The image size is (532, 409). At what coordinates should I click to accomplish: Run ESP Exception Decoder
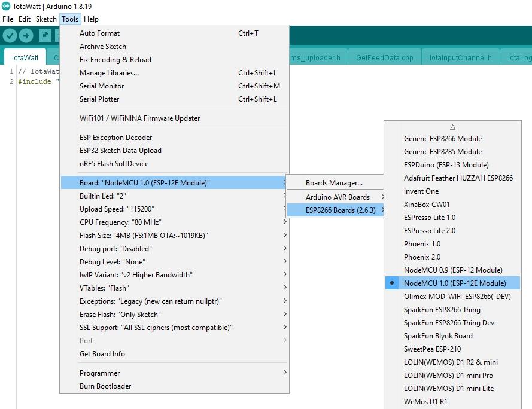(174, 138)
